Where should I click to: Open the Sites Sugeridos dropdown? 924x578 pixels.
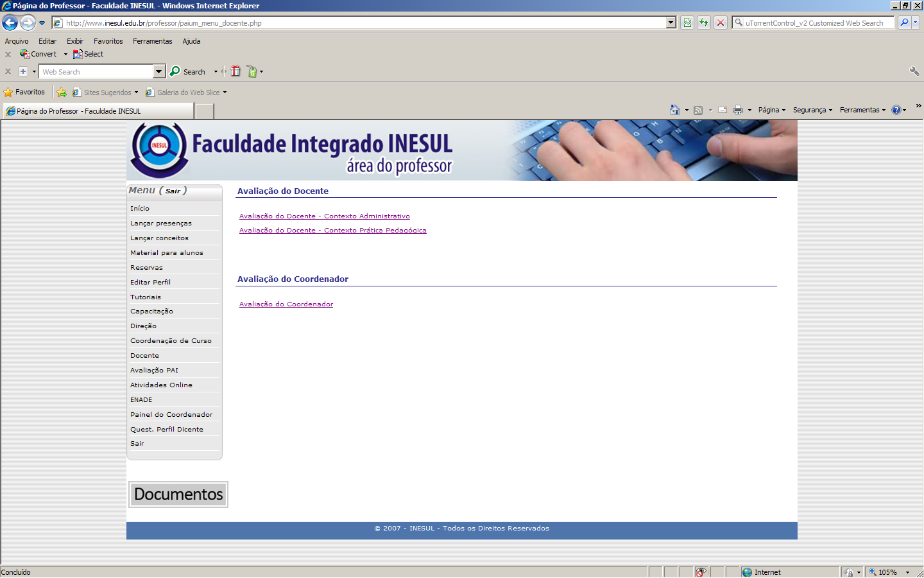(x=136, y=92)
